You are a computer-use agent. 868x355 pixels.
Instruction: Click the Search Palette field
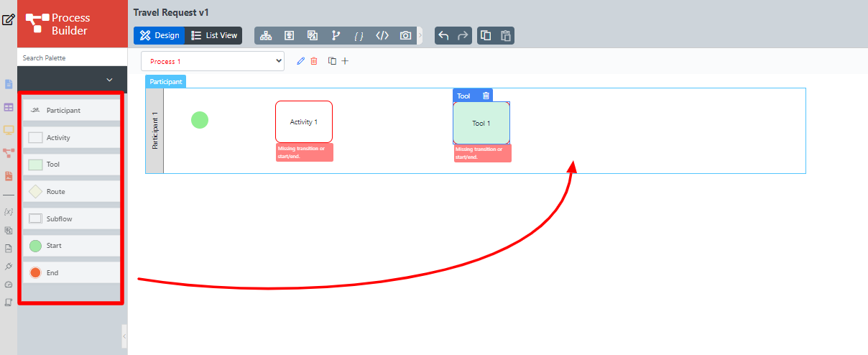(x=72, y=57)
